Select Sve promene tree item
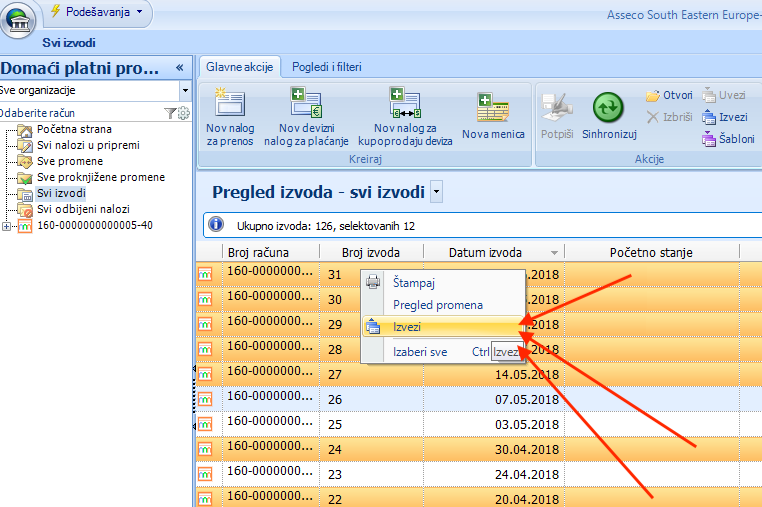The image size is (762, 507). [69, 161]
